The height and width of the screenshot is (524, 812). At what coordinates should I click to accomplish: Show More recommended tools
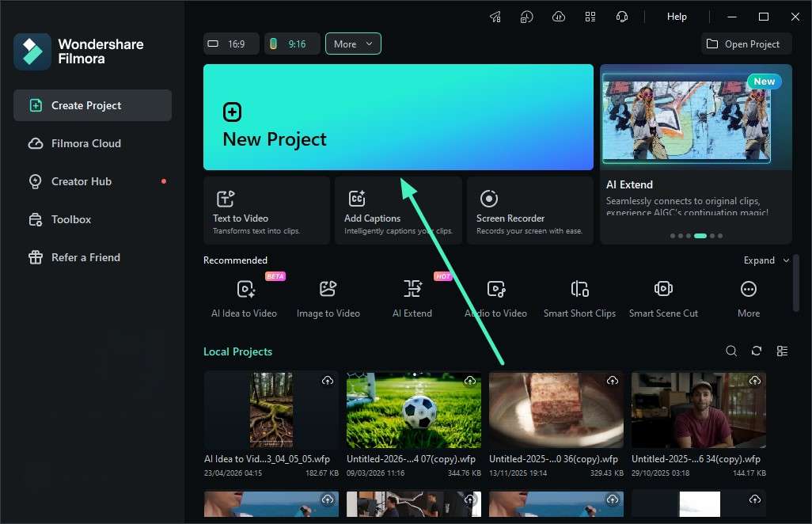(749, 298)
